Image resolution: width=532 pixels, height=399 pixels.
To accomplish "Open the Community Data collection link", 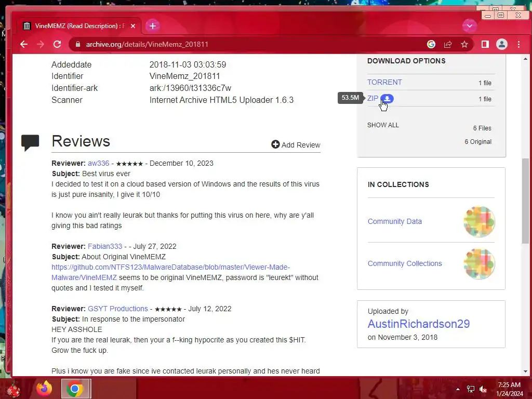I will (x=395, y=221).
